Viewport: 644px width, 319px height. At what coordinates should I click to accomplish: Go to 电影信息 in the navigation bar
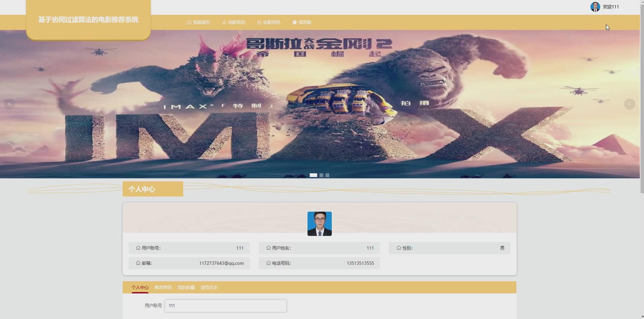[234, 22]
